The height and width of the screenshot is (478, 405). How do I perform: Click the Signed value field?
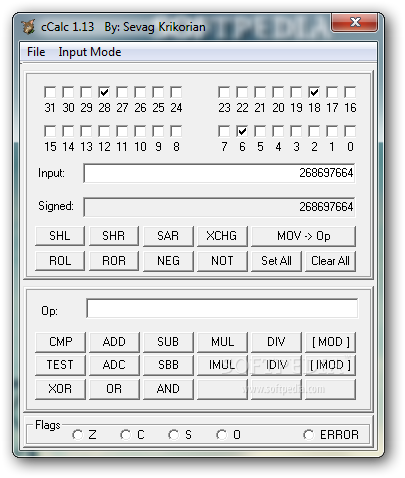(x=219, y=207)
